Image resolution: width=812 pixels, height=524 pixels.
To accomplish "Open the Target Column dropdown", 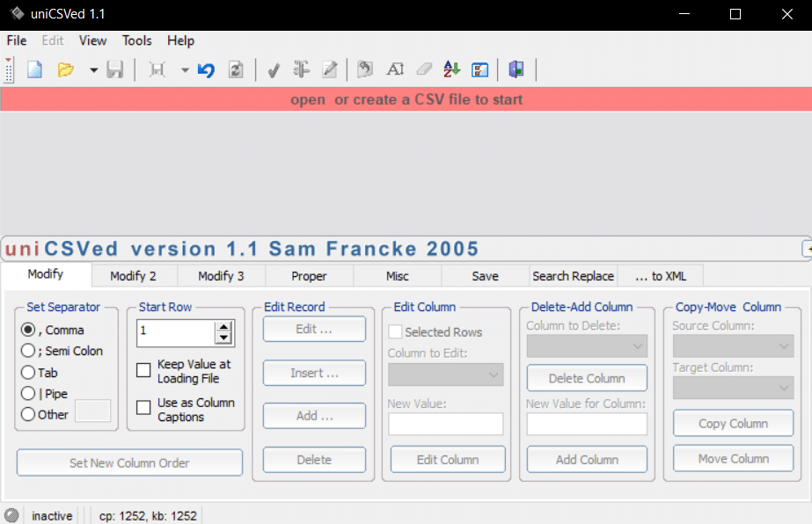I will point(733,388).
